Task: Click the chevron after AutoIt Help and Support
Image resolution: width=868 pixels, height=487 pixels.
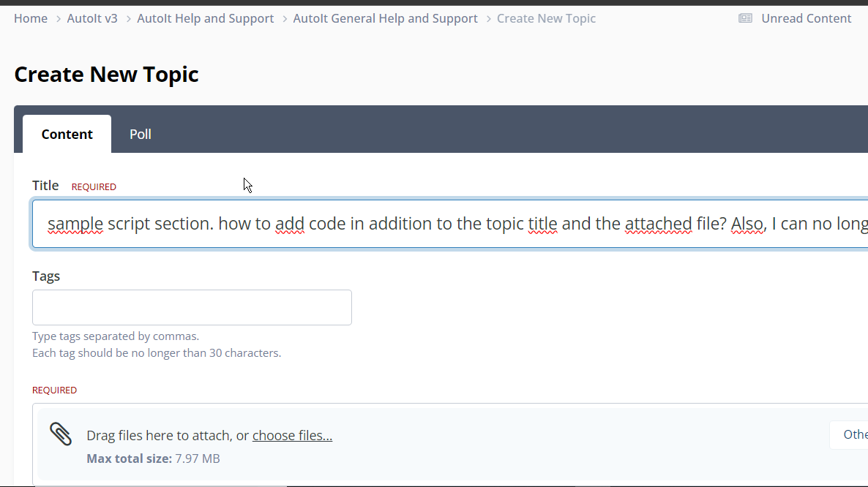Action: (x=285, y=19)
